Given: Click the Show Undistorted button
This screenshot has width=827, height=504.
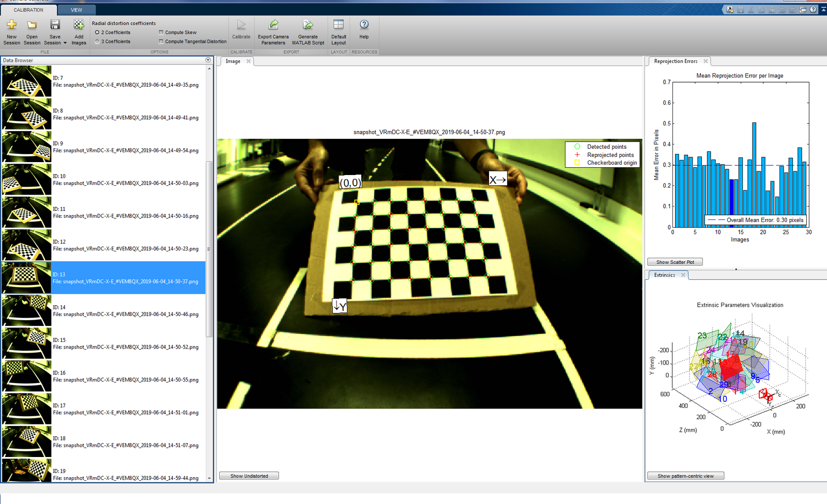Looking at the screenshot, I should click(249, 476).
